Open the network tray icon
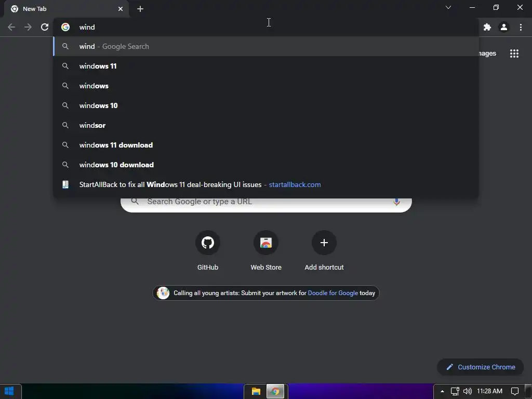 pyautogui.click(x=455, y=391)
